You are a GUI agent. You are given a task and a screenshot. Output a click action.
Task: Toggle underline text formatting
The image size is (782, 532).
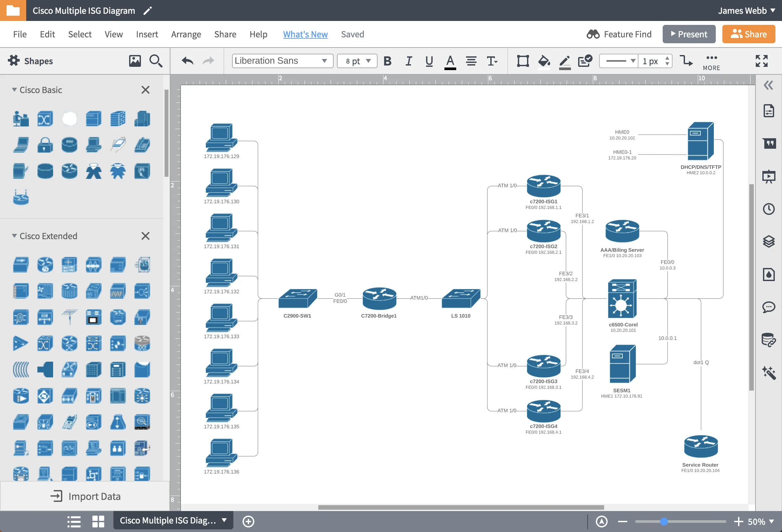tap(429, 61)
